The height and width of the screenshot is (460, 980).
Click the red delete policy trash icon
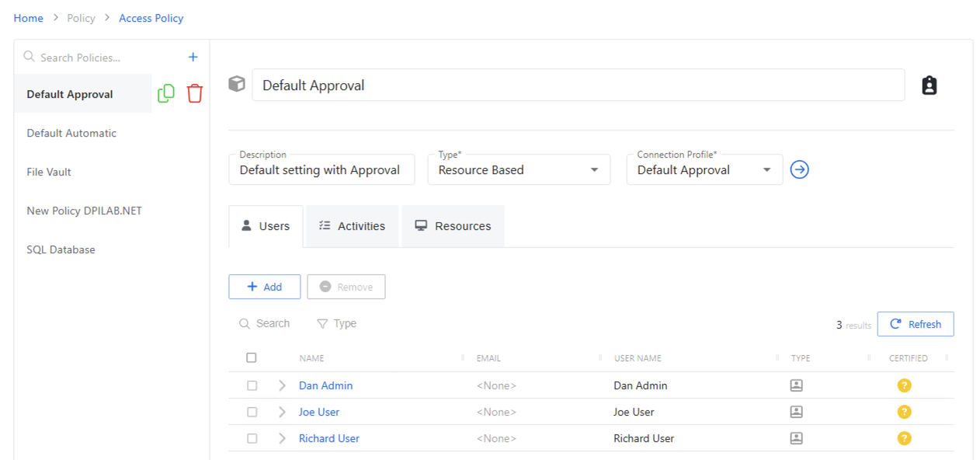coord(194,94)
